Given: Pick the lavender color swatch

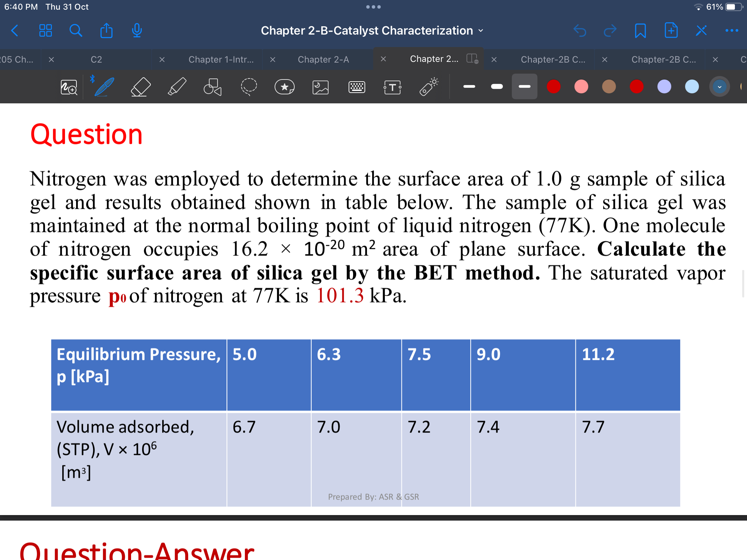Looking at the screenshot, I should (664, 86).
